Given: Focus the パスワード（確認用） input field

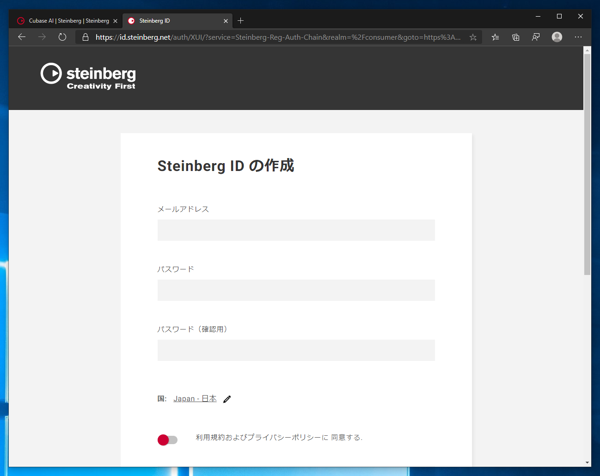Looking at the screenshot, I should [296, 350].
